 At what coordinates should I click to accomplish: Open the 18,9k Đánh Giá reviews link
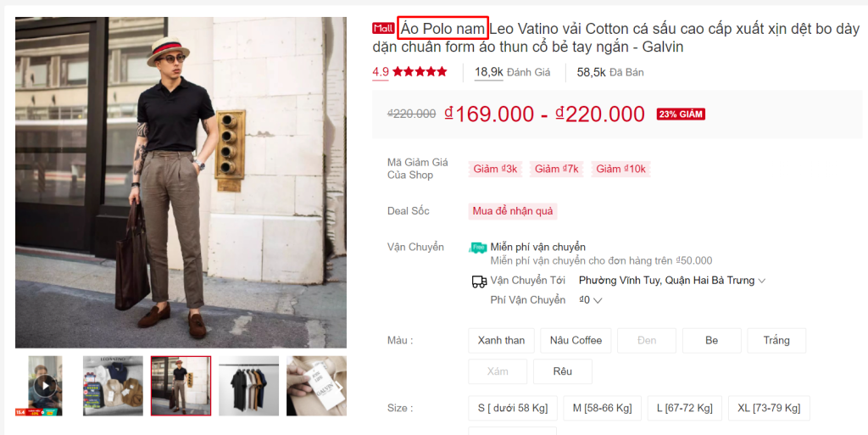pyautogui.click(x=512, y=72)
